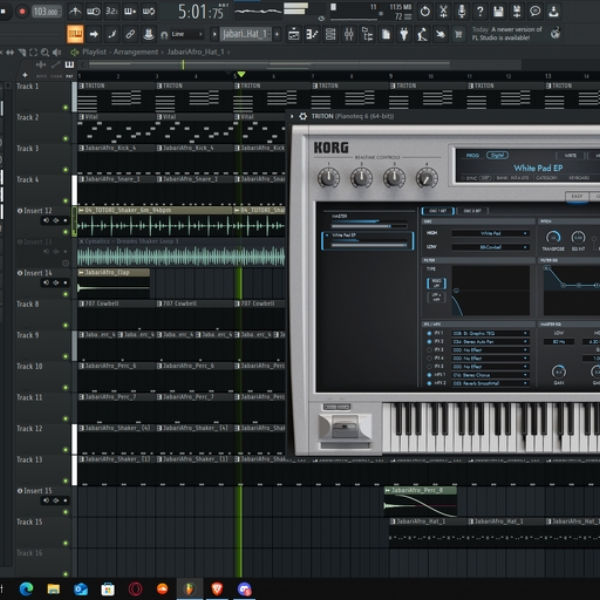Open the LOW oscillator dropdown
Screen dimensions: 600x600
491,247
